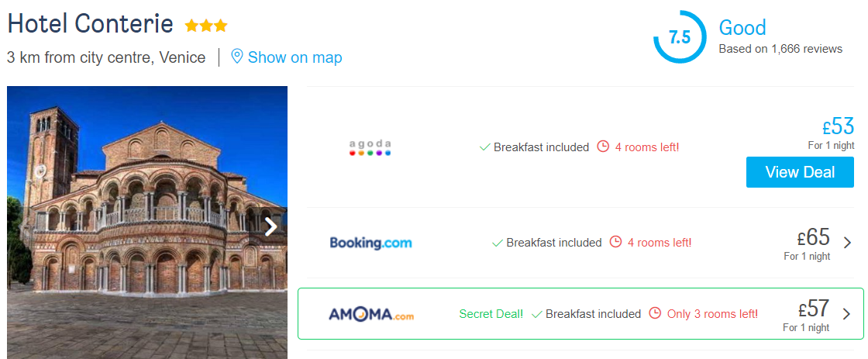Advance to next hotel photo arrow
The image size is (868, 359).
click(x=270, y=226)
